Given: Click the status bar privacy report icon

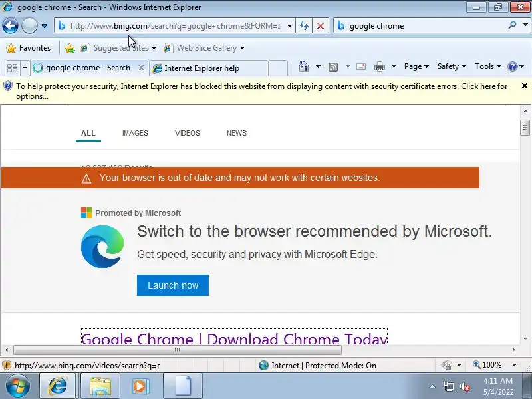Looking at the screenshot, I should click(446, 365).
